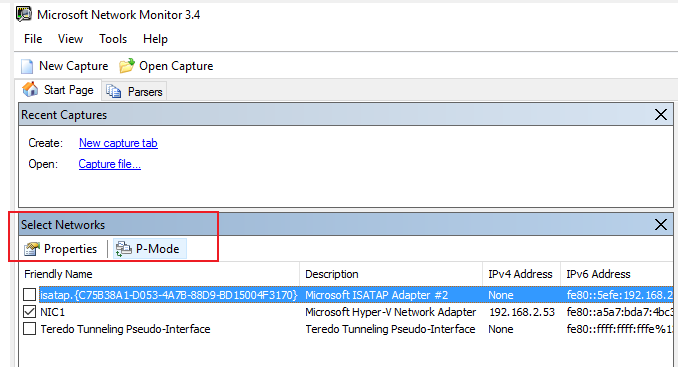Close the Recent Captures panel
Viewport: 678px width, 367px height.
point(661,115)
